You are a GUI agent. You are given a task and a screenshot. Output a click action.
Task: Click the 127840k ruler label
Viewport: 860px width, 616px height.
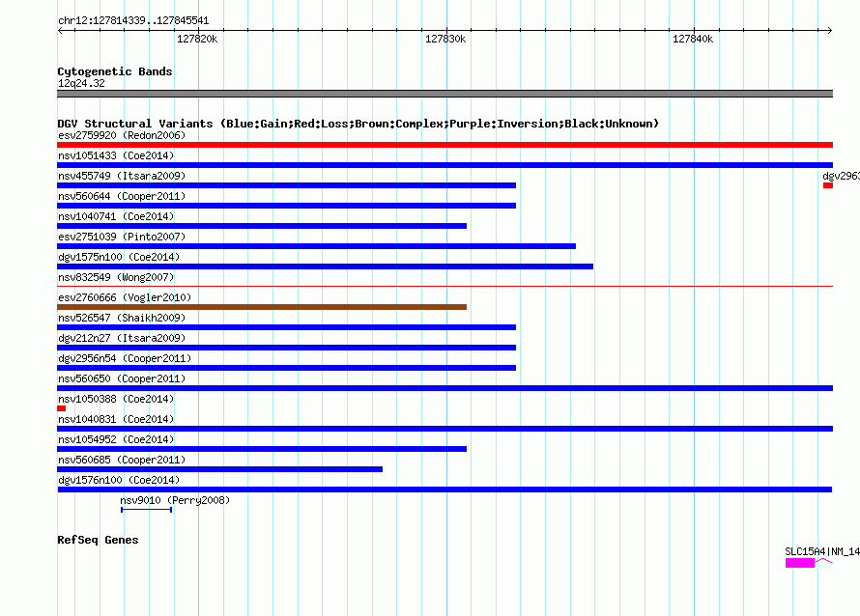693,39
